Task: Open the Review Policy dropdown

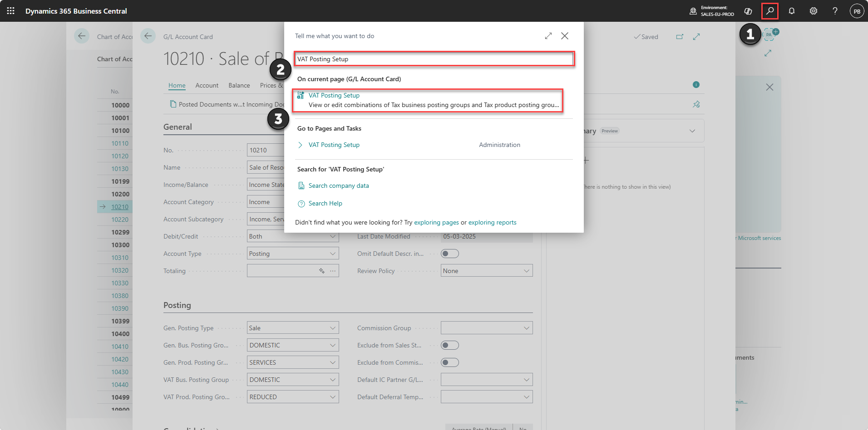Action: click(x=526, y=271)
